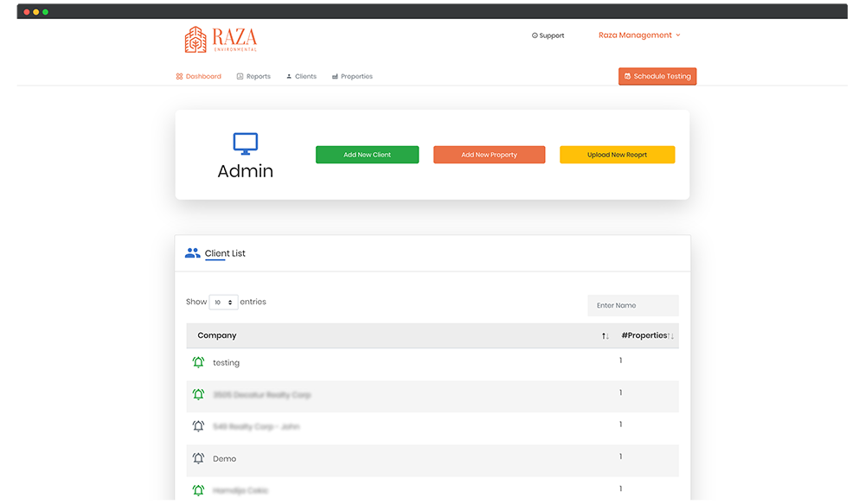Click the Dashboard grid icon
The height and width of the screenshot is (504, 865).
(179, 76)
